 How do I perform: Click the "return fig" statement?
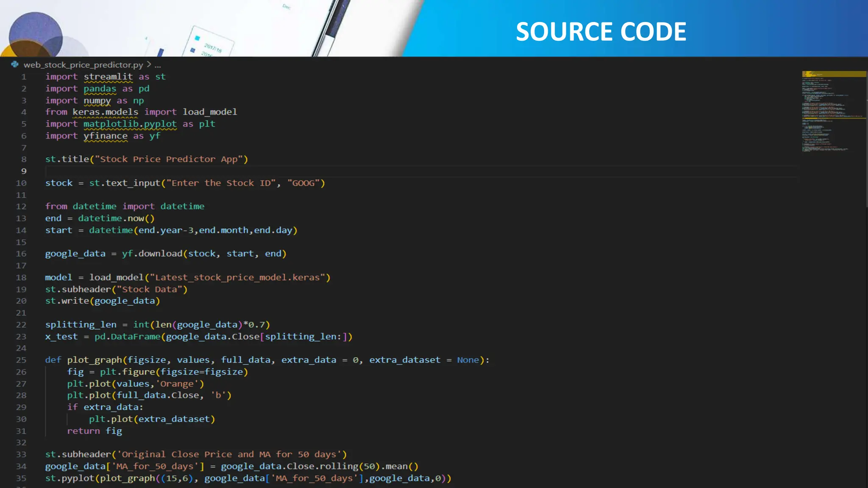click(94, 431)
